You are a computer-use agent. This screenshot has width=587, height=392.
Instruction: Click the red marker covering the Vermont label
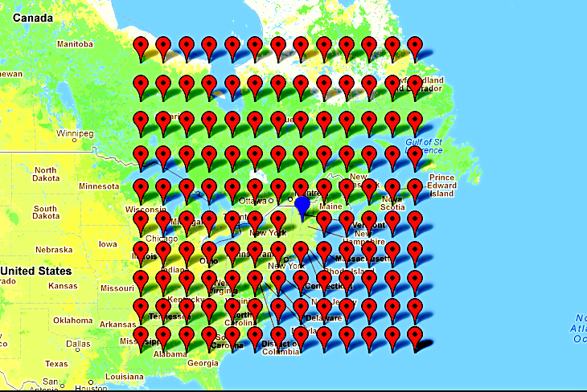(x=369, y=223)
